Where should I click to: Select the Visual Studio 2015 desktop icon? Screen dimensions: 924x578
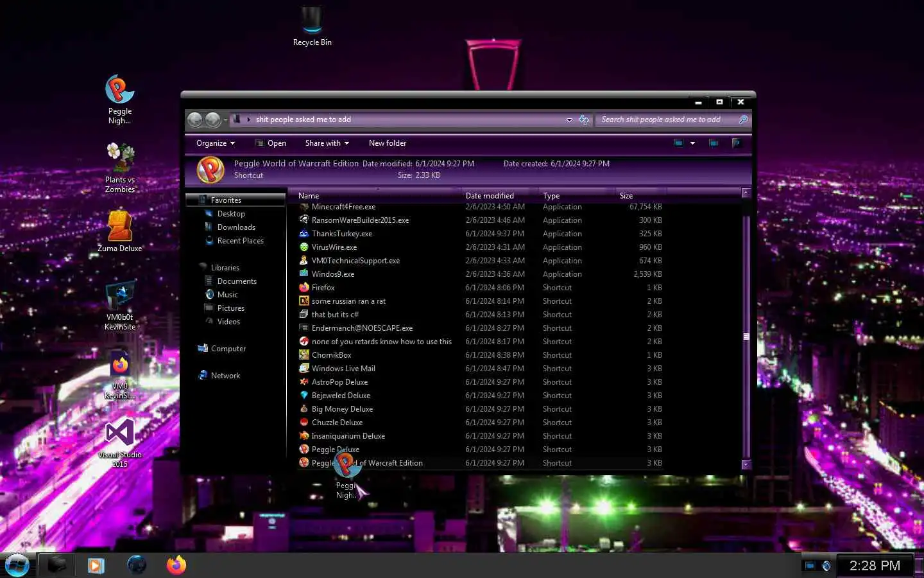pos(120,443)
